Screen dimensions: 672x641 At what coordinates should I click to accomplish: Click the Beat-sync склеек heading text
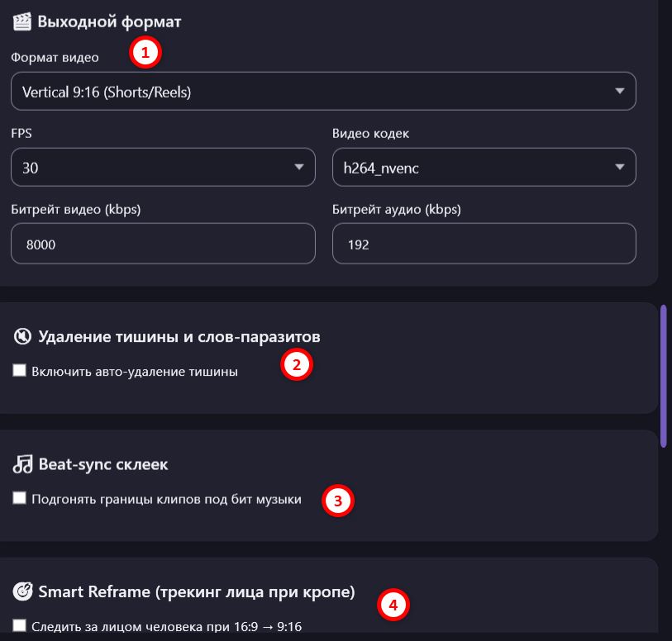(103, 464)
